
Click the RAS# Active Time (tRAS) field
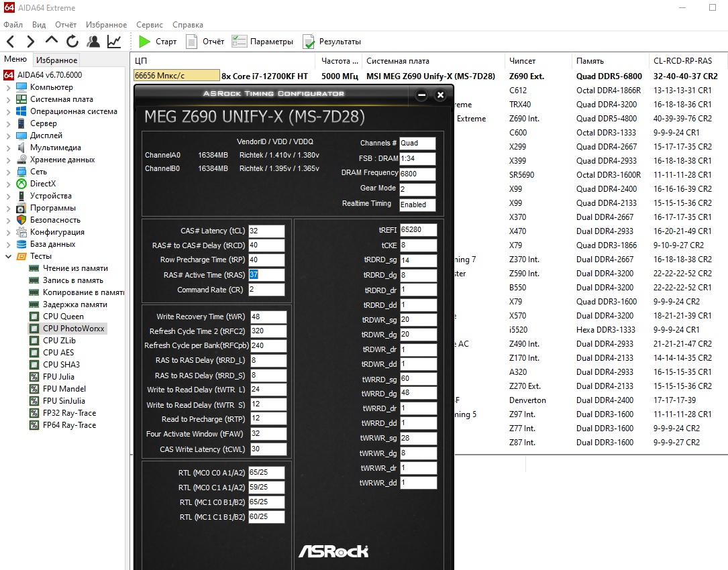tap(266, 275)
